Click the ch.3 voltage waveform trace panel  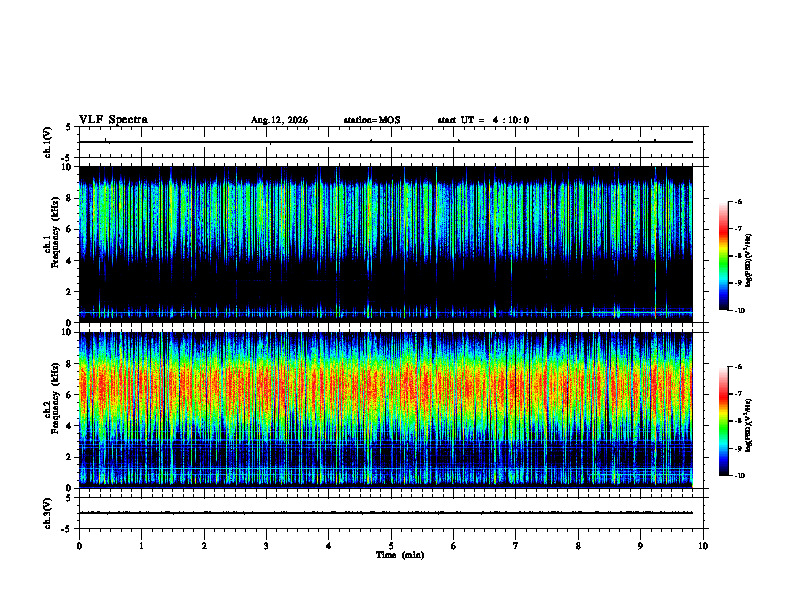point(391,513)
